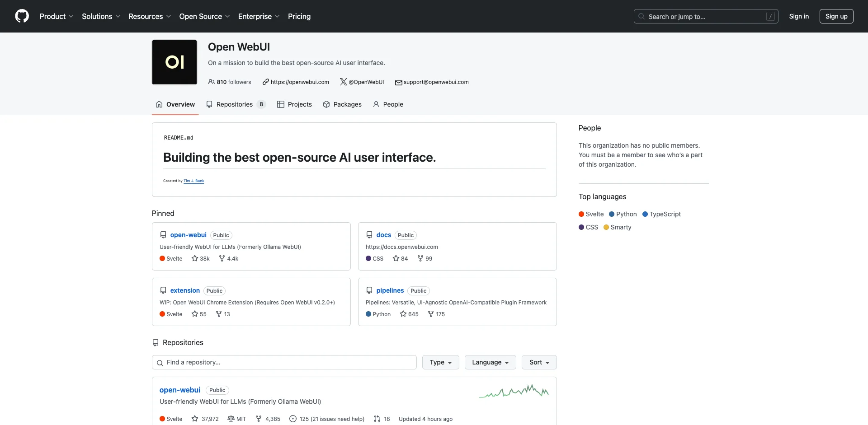This screenshot has height=425, width=868.
Task: Click the link chain icon next to openwebui.com
Action: tap(266, 82)
